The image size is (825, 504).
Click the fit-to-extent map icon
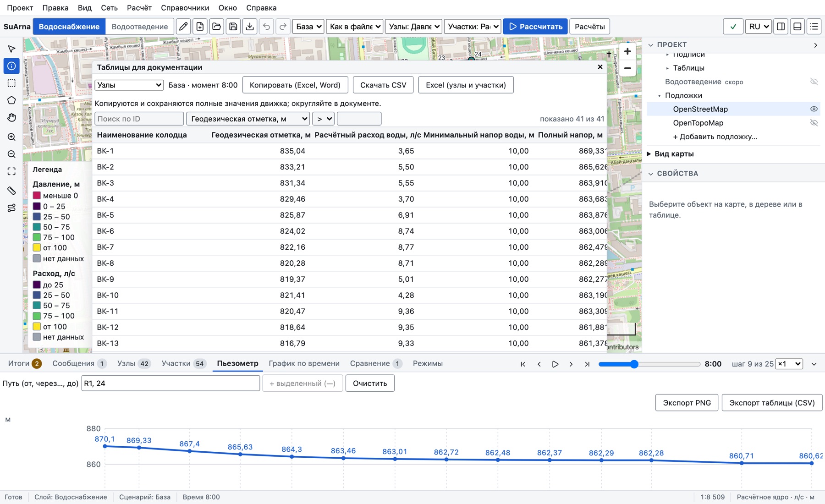(x=11, y=171)
